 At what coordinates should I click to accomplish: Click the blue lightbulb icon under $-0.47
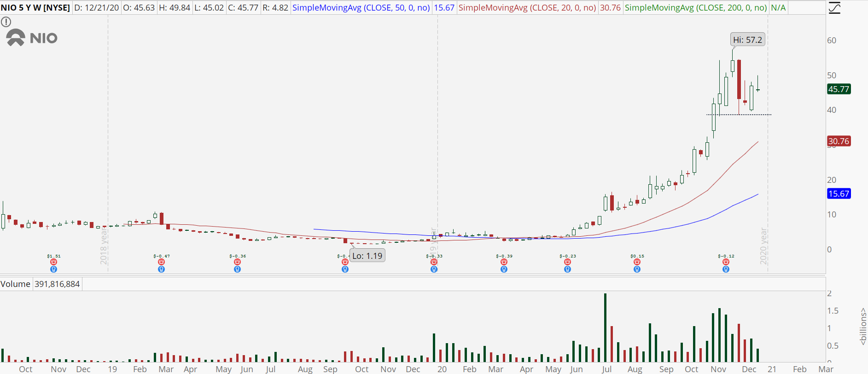tap(161, 269)
